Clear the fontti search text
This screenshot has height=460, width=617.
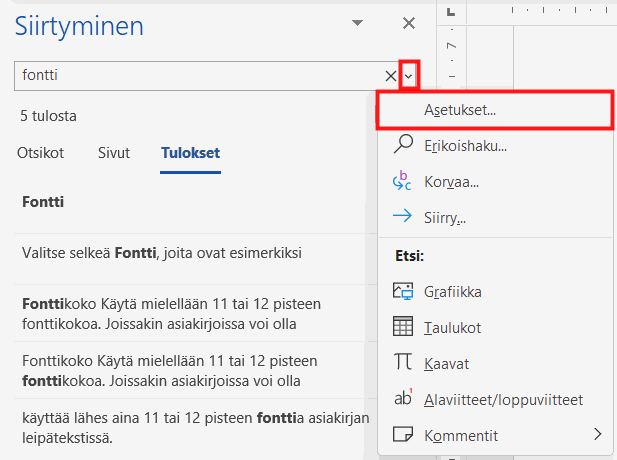pyautogui.click(x=391, y=76)
